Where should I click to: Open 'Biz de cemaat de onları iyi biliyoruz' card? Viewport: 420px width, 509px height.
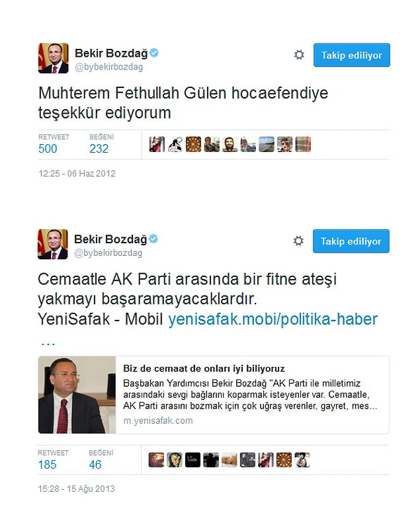[214, 395]
